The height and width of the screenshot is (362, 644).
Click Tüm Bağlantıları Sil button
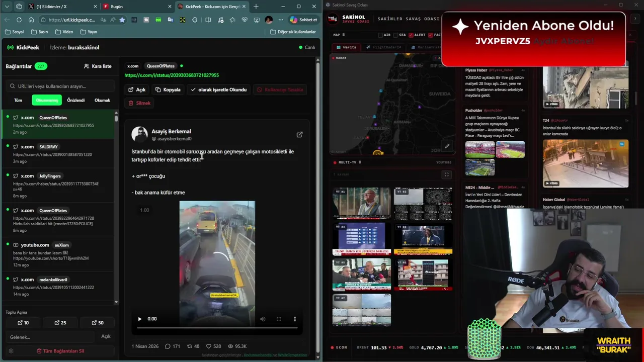coord(60,351)
